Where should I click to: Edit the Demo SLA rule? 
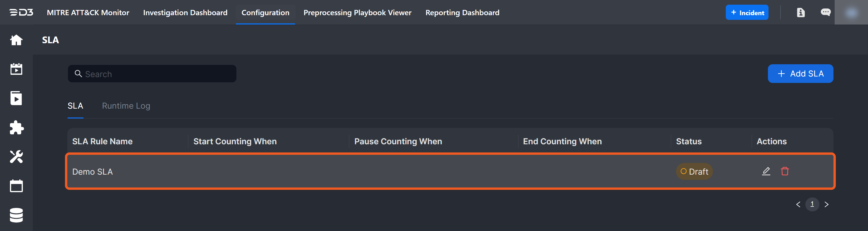click(x=766, y=171)
